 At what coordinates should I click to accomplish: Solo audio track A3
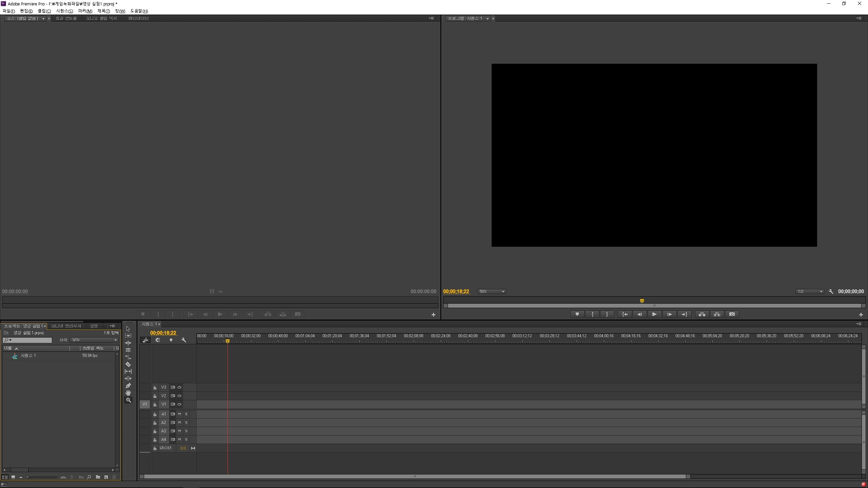186,431
